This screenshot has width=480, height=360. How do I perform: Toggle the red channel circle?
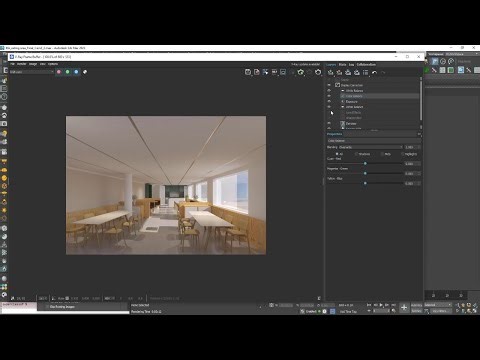pyautogui.click(x=59, y=72)
